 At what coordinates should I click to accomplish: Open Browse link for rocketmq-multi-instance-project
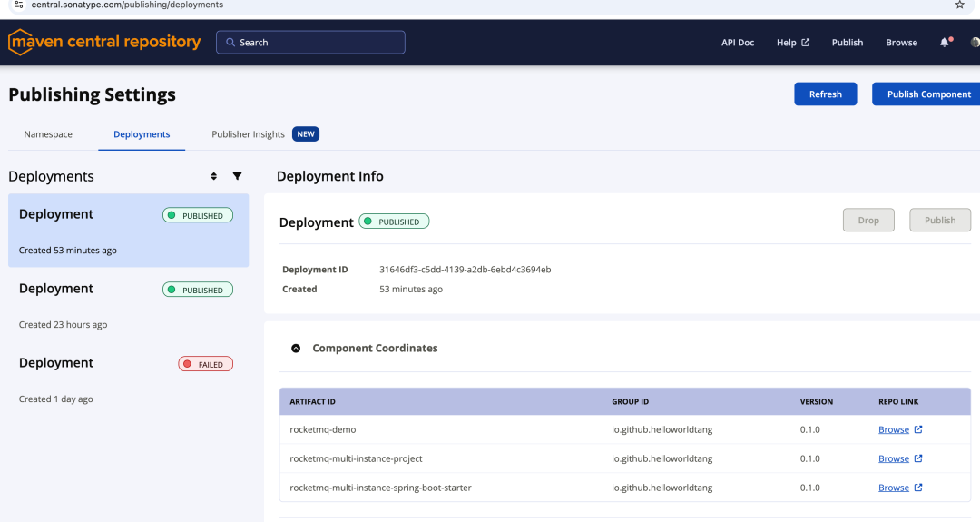point(893,458)
